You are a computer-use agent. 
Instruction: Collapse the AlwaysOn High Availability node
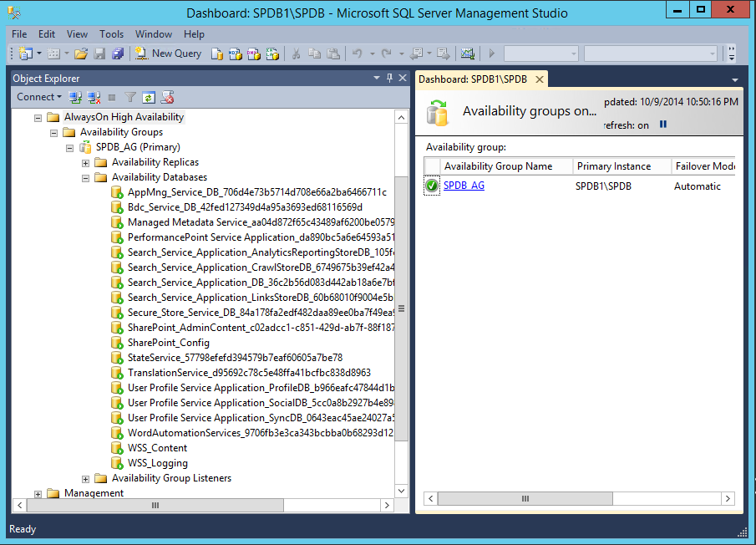[x=38, y=118]
